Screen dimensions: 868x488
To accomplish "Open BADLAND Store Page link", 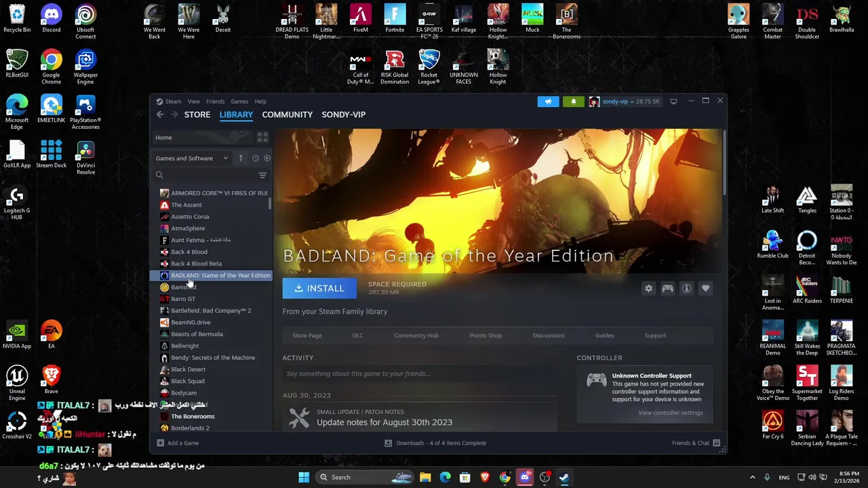I will [x=307, y=335].
